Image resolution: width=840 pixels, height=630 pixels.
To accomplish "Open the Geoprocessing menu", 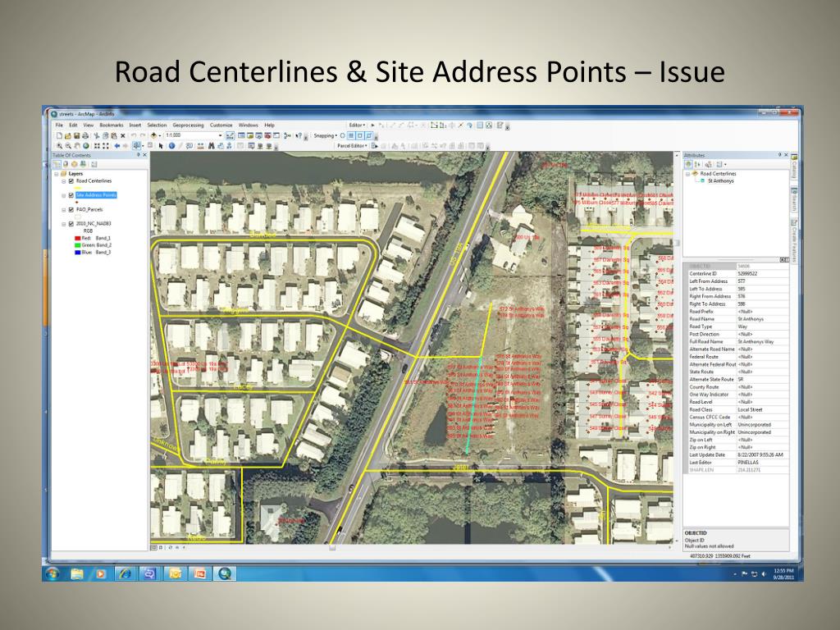I will pos(188,126).
